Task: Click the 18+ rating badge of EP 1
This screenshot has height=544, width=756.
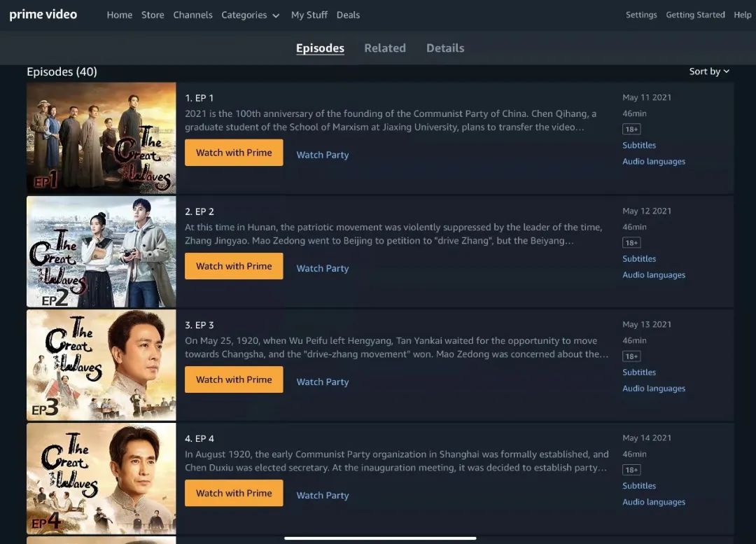Action: 631,130
